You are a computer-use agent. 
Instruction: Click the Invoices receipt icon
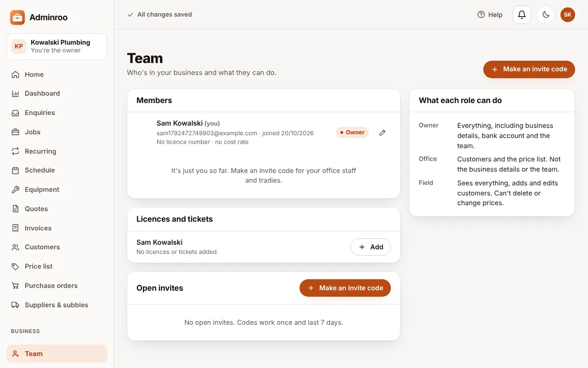(16, 228)
